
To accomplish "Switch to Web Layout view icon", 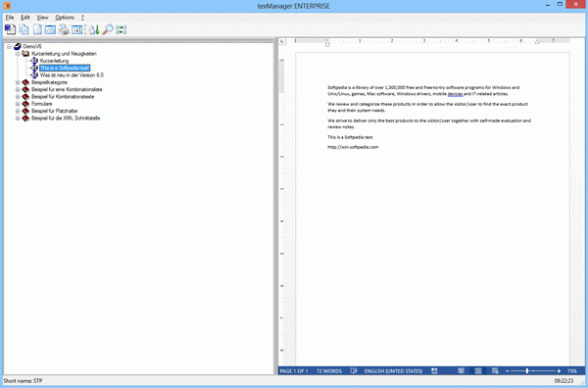I will 495,370.
